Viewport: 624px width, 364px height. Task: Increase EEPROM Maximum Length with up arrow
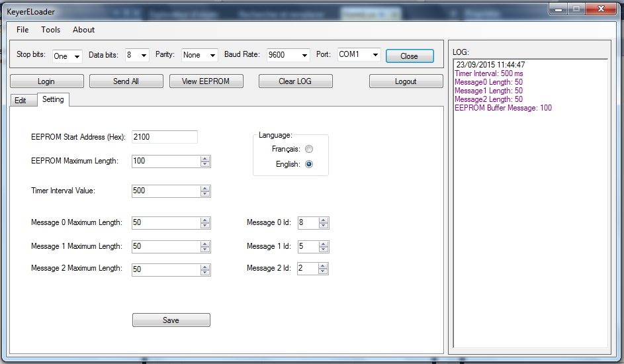pos(205,159)
